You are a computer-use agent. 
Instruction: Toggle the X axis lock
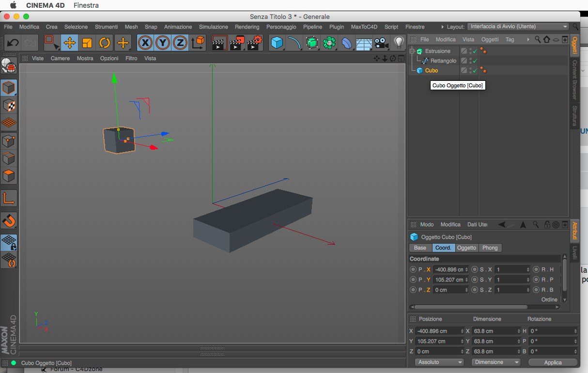(x=145, y=43)
